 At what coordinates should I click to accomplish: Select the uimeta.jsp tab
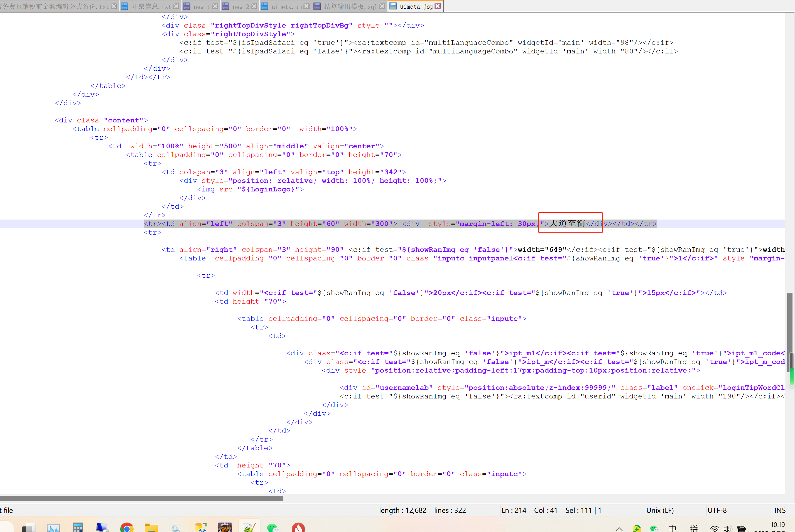click(416, 6)
